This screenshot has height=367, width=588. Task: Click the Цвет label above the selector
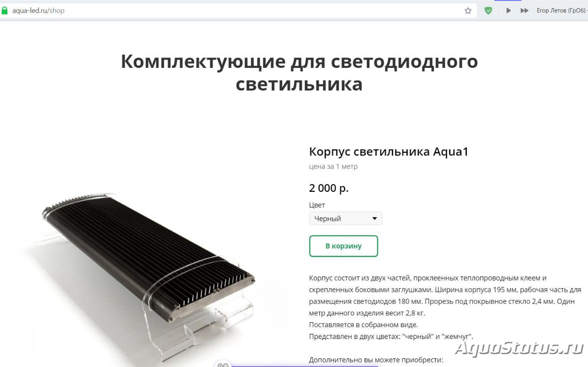(317, 205)
